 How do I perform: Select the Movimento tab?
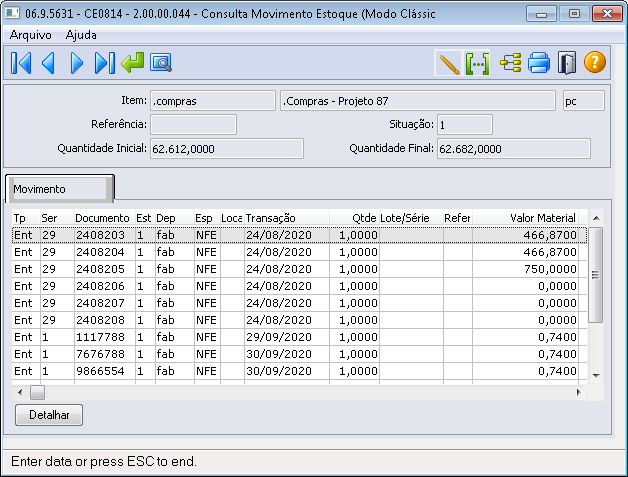pos(60,189)
